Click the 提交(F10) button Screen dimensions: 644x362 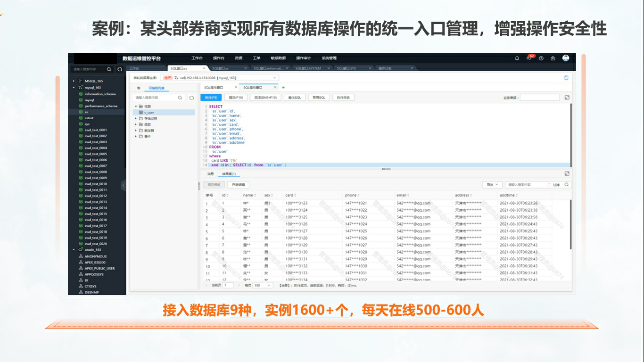pos(235,98)
